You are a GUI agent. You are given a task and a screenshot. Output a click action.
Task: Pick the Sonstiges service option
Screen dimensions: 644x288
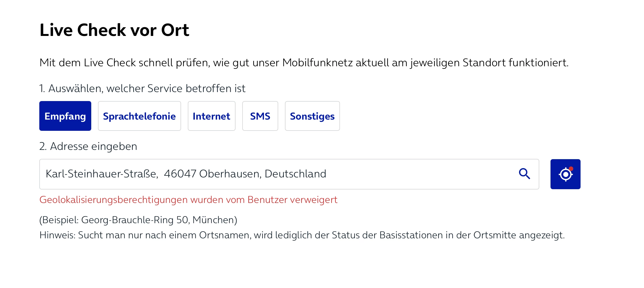[312, 116]
